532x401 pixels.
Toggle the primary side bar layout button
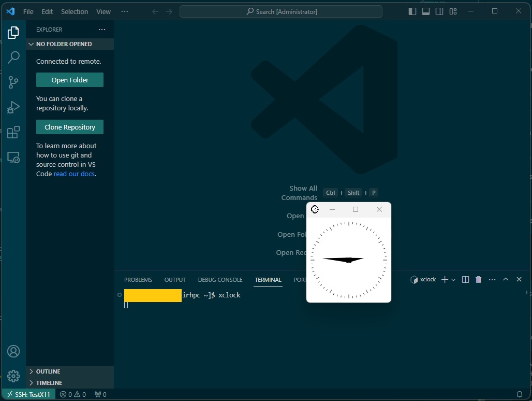[x=412, y=11]
